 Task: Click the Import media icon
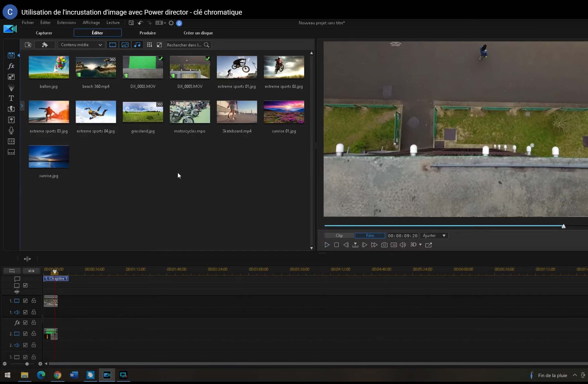tap(28, 45)
